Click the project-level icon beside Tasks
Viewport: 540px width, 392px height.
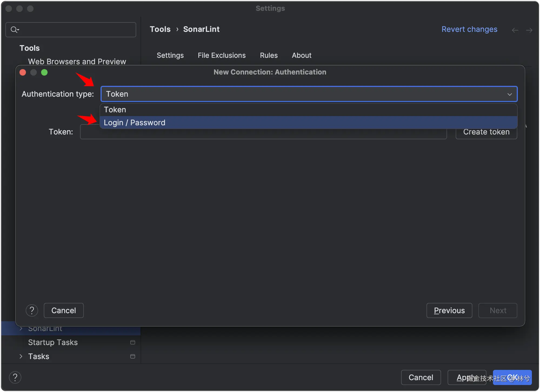coord(133,356)
